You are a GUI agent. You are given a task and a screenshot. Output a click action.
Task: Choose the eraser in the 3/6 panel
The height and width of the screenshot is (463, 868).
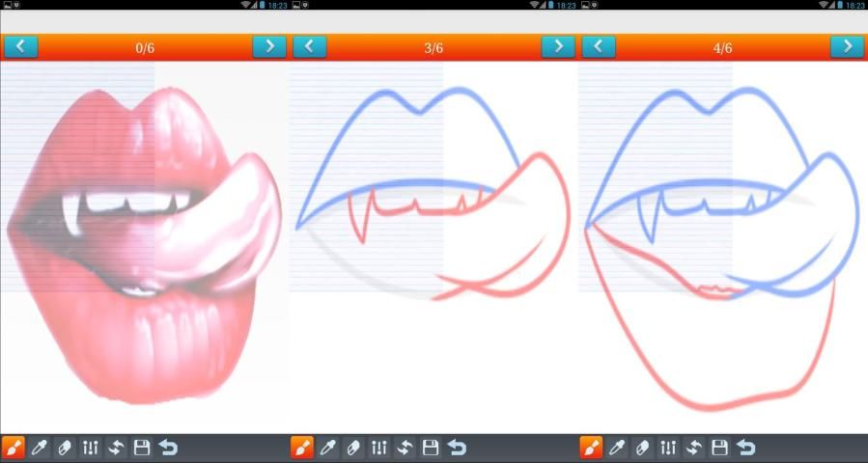click(x=353, y=448)
